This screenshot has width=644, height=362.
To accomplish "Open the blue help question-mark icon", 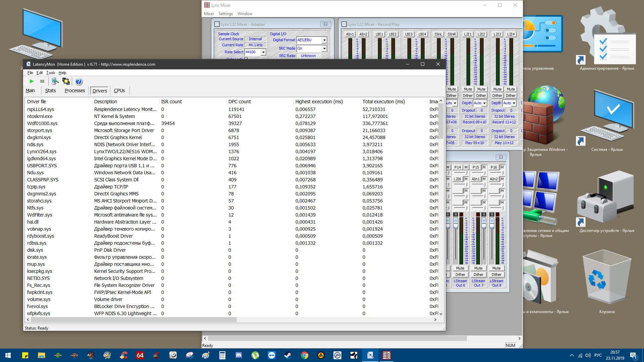I will point(79,81).
